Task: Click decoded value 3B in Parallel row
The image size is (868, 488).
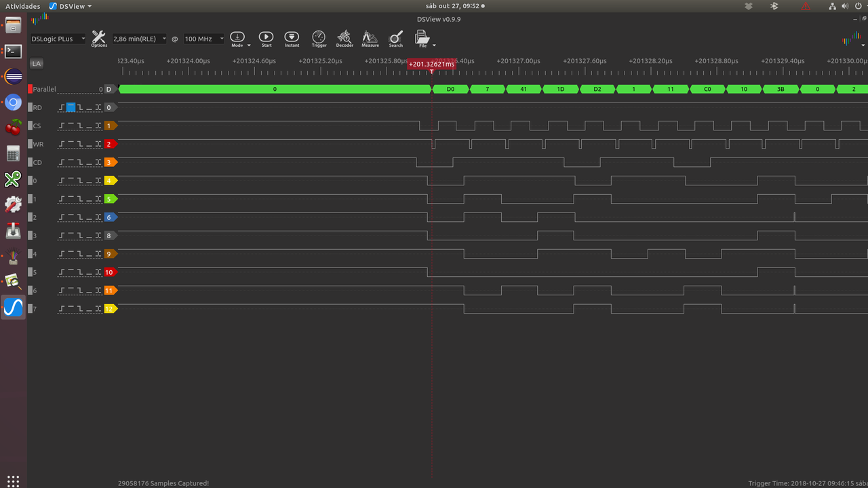Action: click(x=781, y=89)
